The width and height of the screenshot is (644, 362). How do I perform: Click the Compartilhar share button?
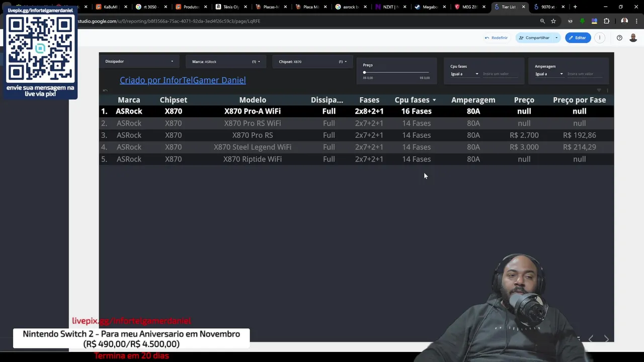click(534, 38)
